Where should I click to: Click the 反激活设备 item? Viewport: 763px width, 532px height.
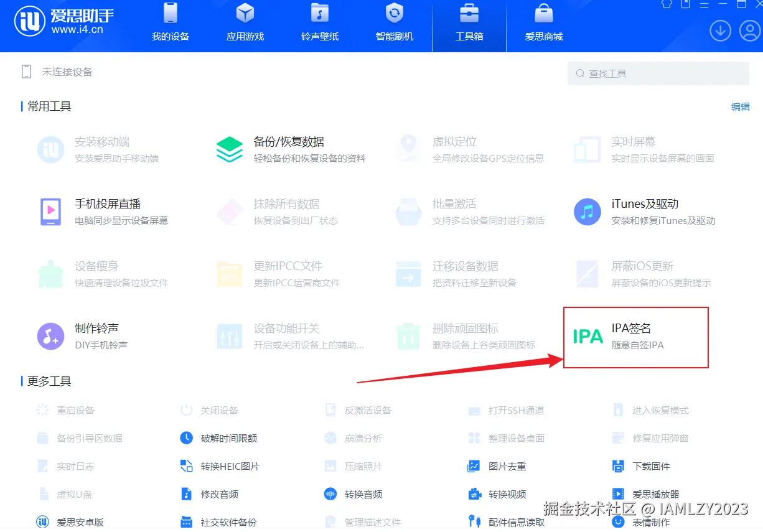[x=358, y=410]
